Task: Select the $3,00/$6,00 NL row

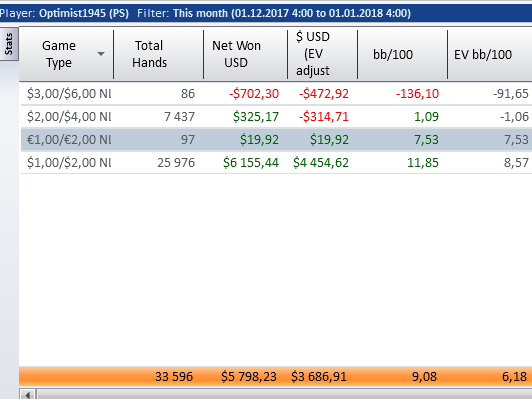Action: [277, 93]
